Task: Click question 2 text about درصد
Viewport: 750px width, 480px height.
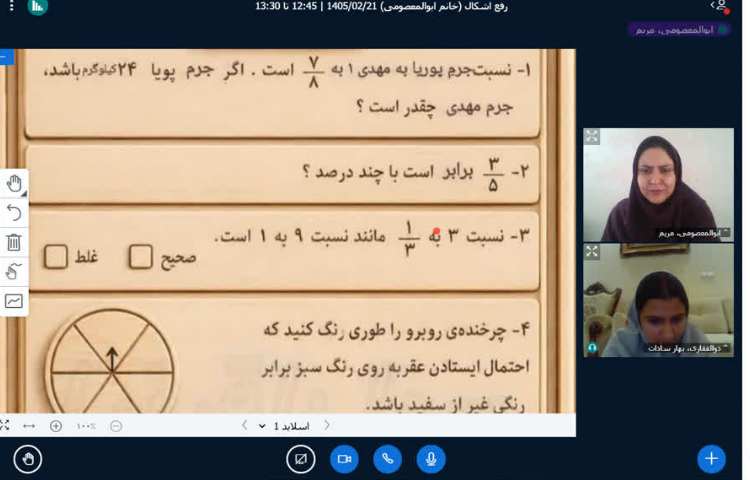Action: pos(415,173)
